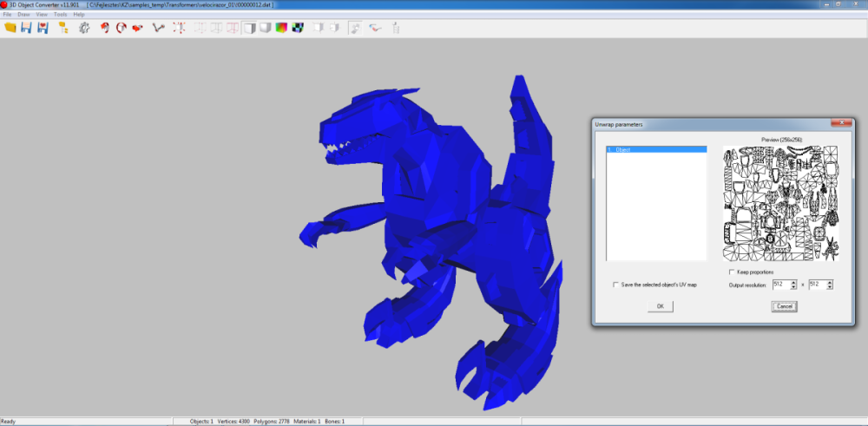Image resolution: width=868 pixels, height=426 pixels.
Task: Toggle the bones skeleton display icon
Action: click(159, 28)
